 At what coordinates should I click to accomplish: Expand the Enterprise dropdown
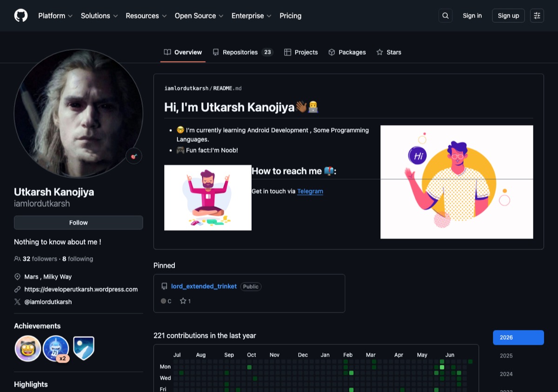coord(252,16)
